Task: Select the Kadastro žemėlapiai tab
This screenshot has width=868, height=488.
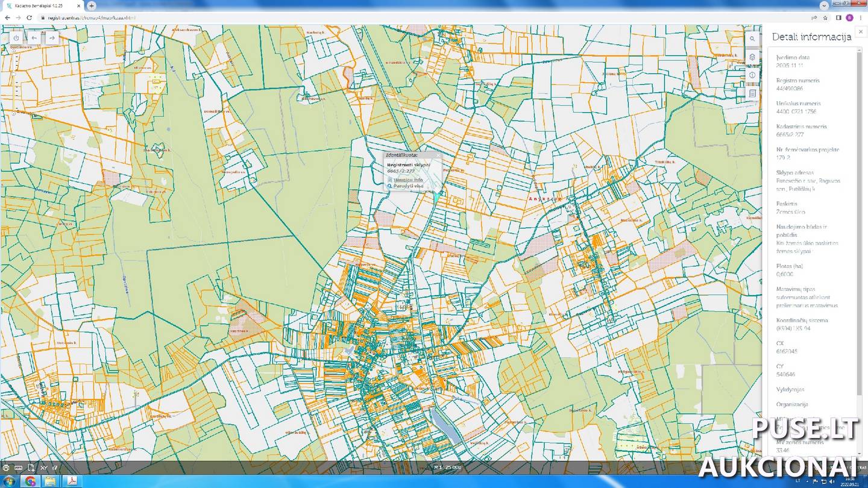Action: click(42, 5)
